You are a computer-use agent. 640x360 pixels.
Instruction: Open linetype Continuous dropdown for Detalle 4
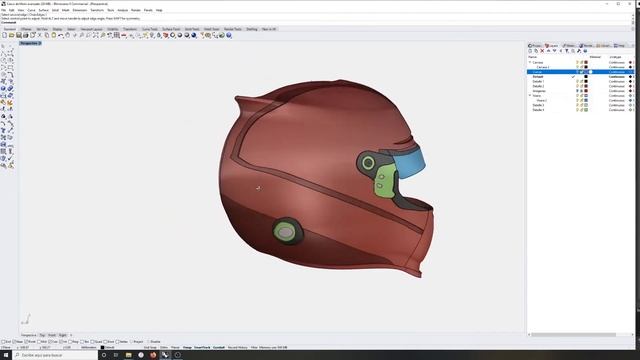tap(617, 110)
